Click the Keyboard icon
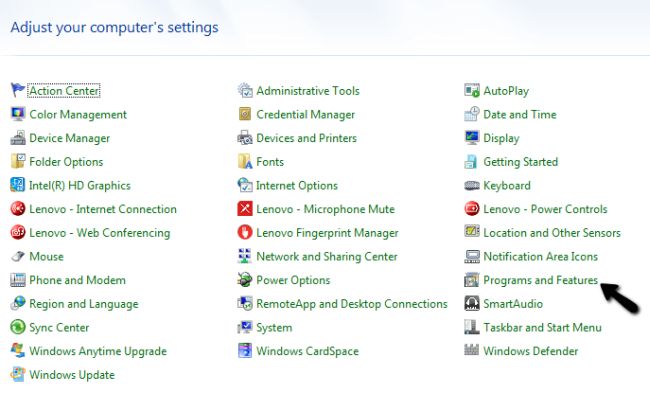650x393 pixels. coord(472,185)
